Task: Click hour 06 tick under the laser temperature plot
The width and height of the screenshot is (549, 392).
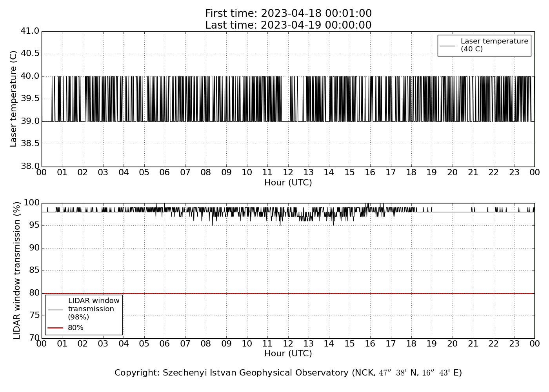Action: tap(165, 172)
